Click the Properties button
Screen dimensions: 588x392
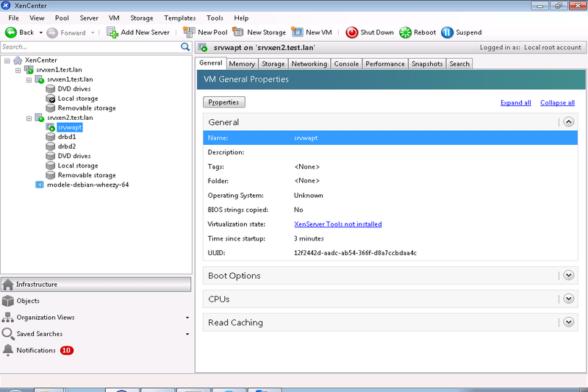pos(224,102)
